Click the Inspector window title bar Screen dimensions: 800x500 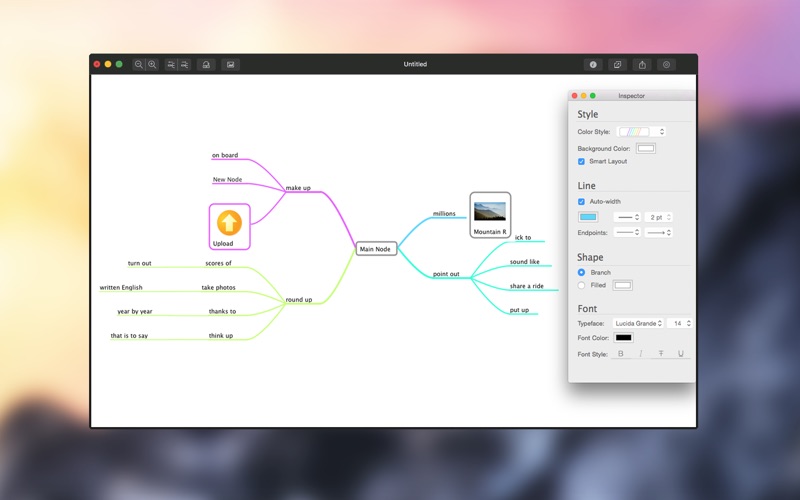click(x=632, y=96)
